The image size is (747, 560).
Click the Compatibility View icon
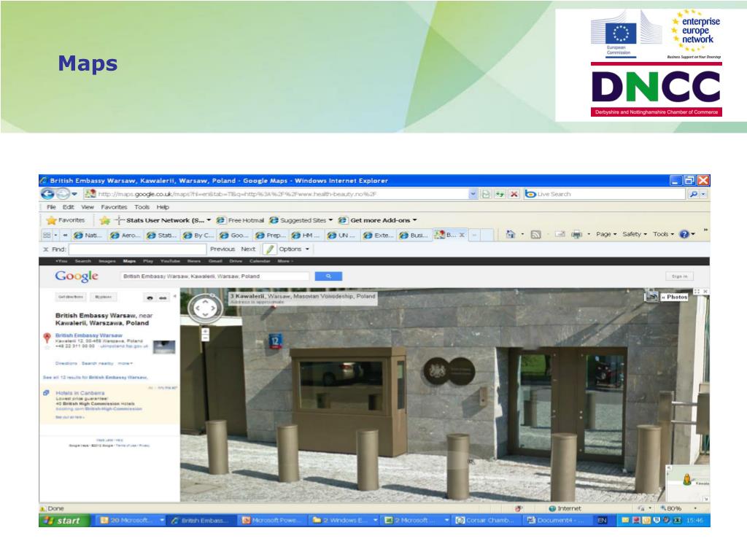486,194
